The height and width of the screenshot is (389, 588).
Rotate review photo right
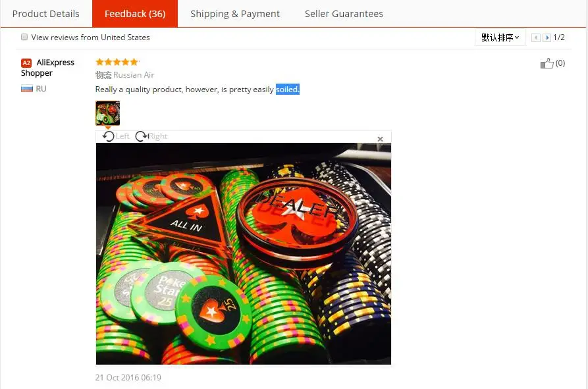coord(151,136)
